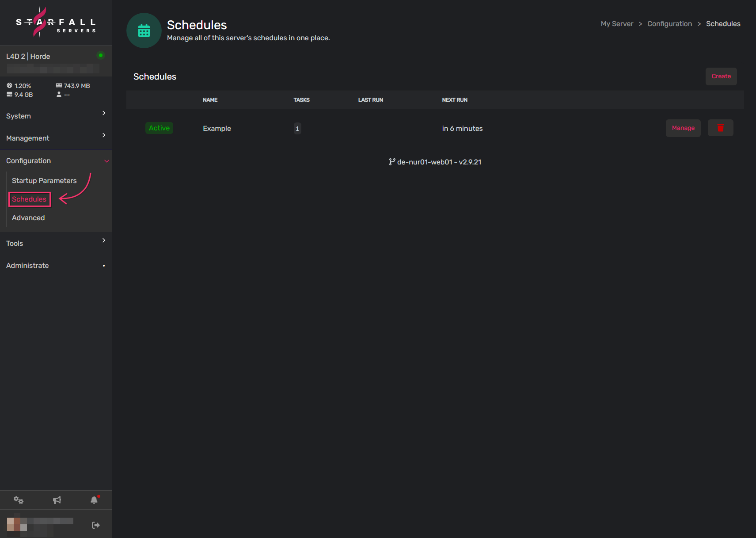The width and height of the screenshot is (756, 538).
Task: Collapse the Configuration sidebar section
Action: coord(56,161)
